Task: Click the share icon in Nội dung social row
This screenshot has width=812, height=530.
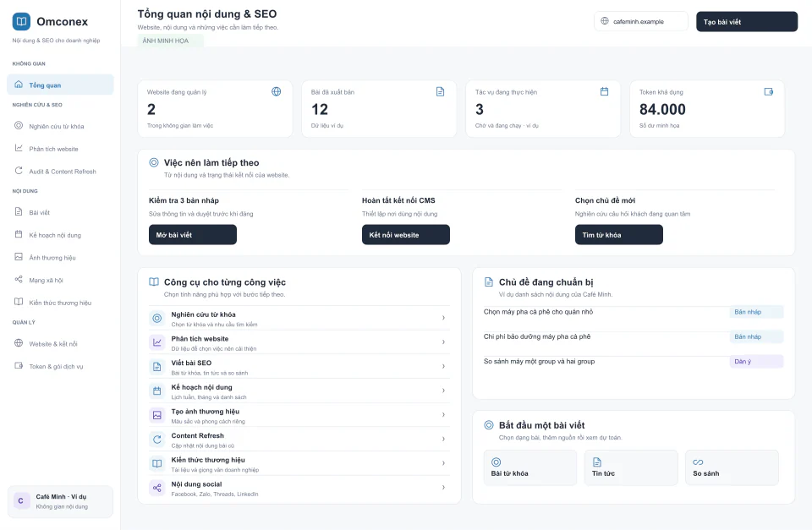Action: 157,488
